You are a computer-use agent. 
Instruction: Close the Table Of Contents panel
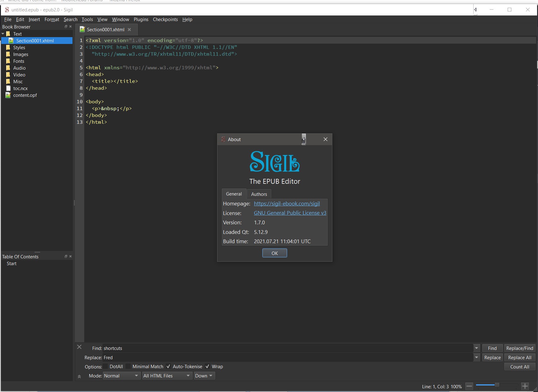pyautogui.click(x=71, y=256)
